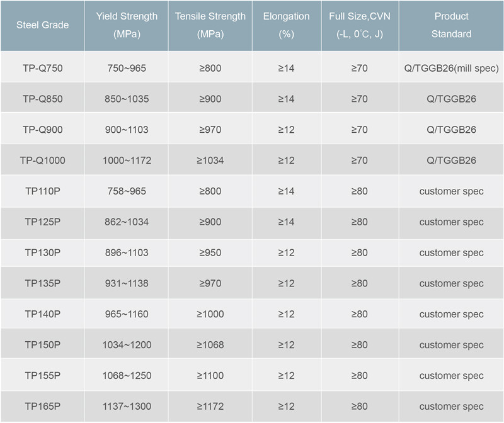Select the 1068~1250 yield strength cell
Viewport: 504px width, 423px height.
pos(127,375)
